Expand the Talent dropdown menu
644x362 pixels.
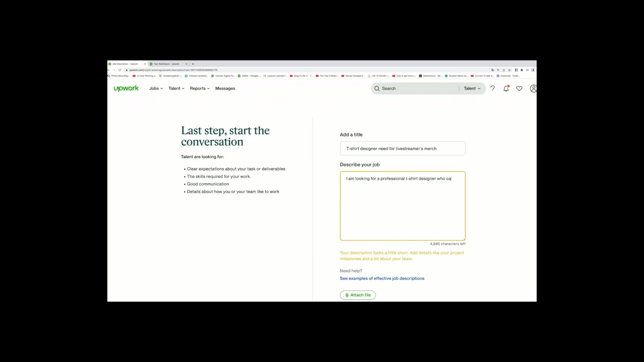176,88
